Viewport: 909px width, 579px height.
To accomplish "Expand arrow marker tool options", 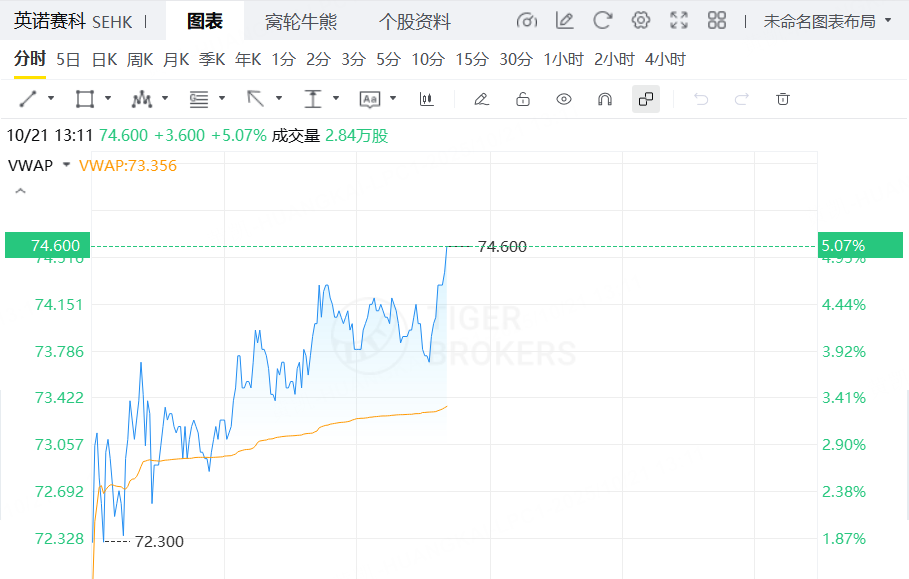I will (x=279, y=99).
